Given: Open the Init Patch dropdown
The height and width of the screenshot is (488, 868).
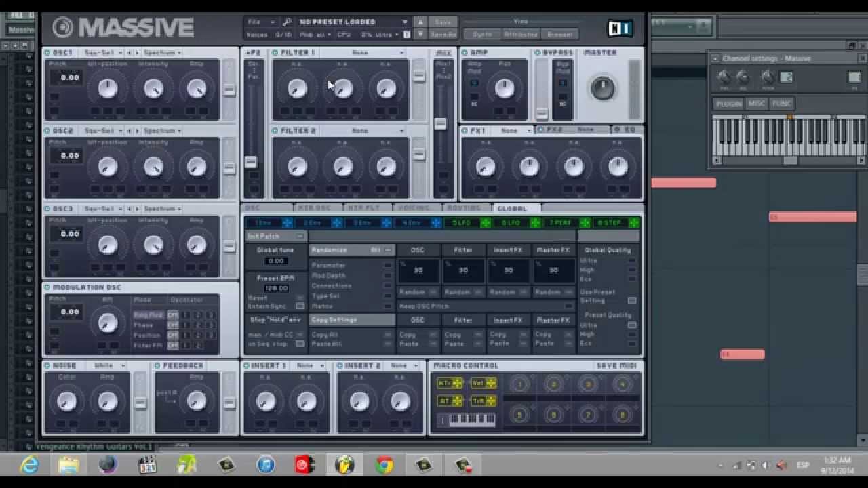Looking at the screenshot, I should pyautogui.click(x=276, y=236).
